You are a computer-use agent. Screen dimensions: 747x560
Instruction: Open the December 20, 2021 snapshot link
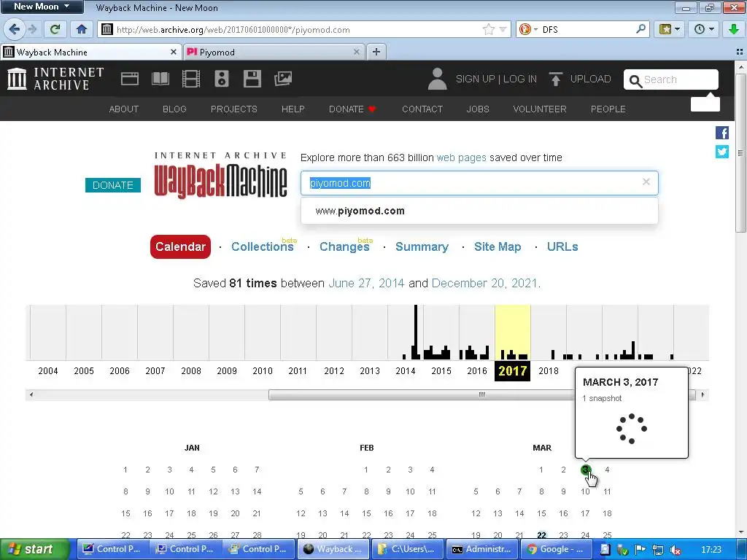point(484,284)
